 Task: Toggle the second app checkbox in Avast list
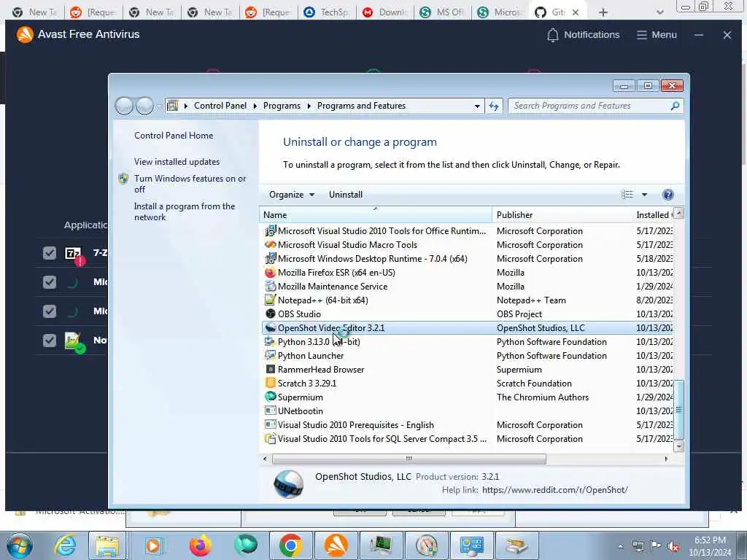(50, 282)
